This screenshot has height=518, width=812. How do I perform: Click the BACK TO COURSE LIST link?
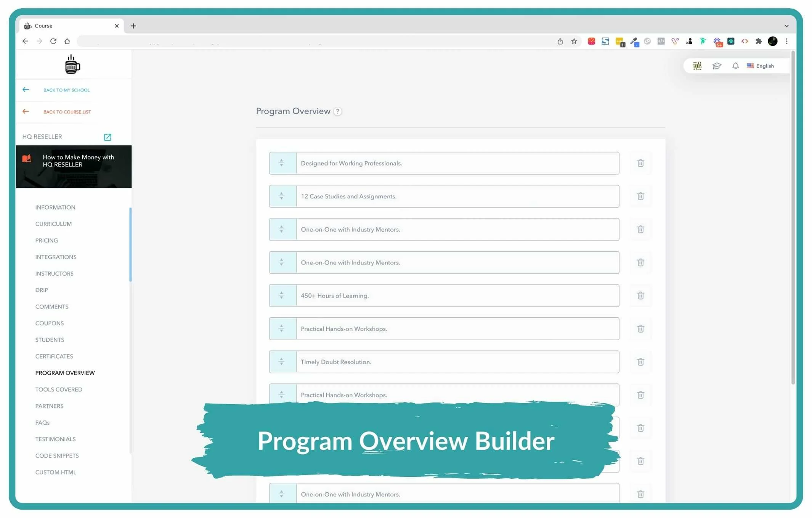(x=67, y=112)
